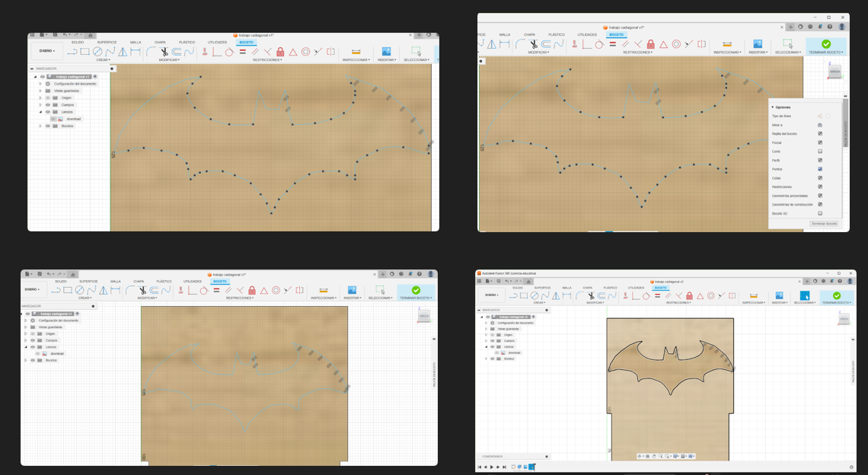Open the MALLA tab in top-right window
This screenshot has height=475, width=868.
tap(505, 34)
